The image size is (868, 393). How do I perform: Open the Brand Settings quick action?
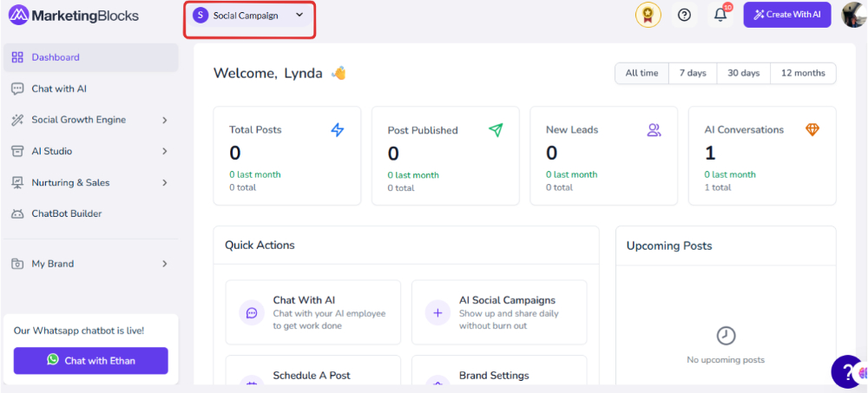pos(499,370)
